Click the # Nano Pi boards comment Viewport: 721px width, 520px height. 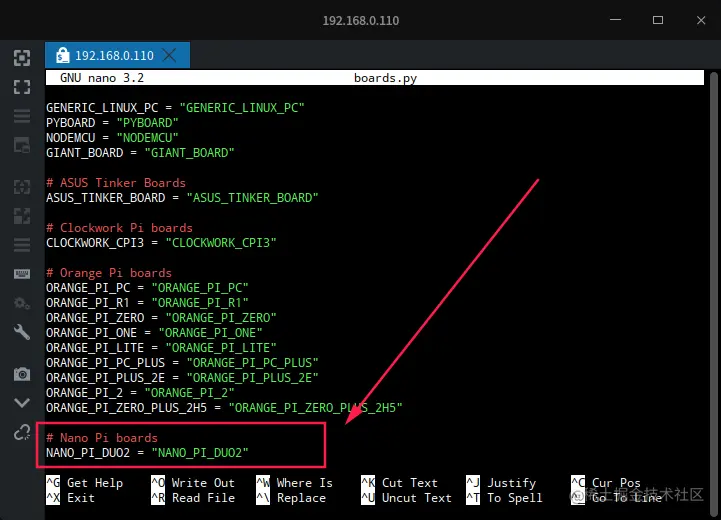102,438
